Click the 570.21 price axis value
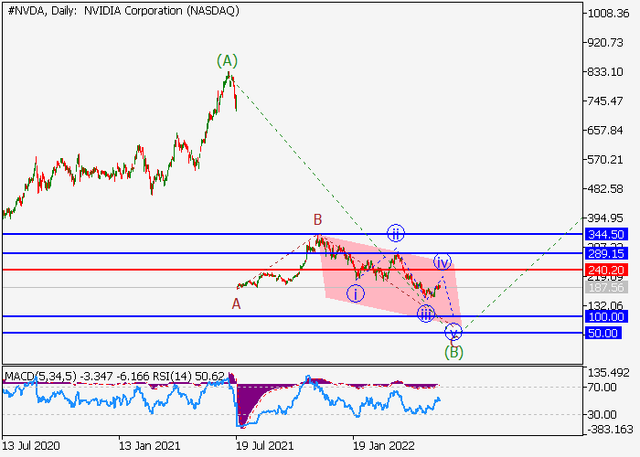Image resolution: width=640 pixels, height=457 pixels. [606, 160]
